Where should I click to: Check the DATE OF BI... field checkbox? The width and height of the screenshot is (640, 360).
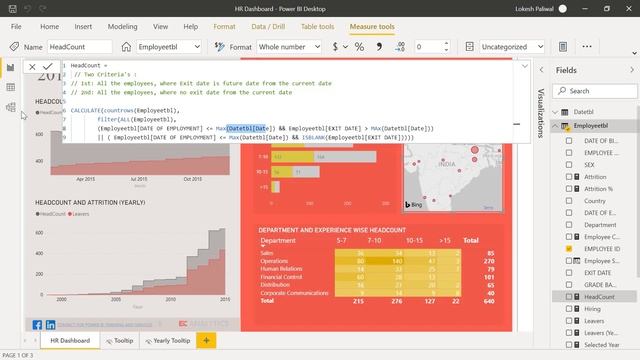coord(569,141)
